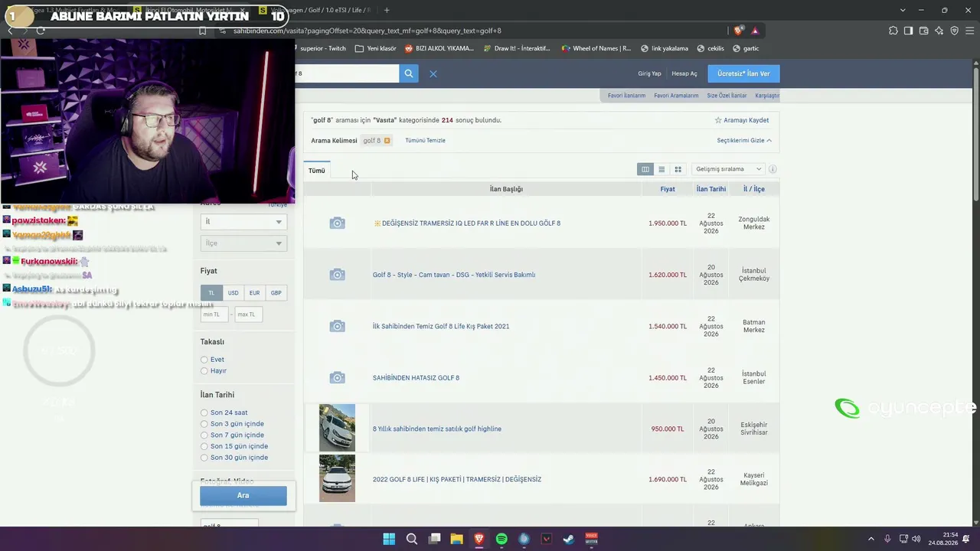Open the link yakalama bookmark
The height and width of the screenshot is (551, 980).
[665, 48]
